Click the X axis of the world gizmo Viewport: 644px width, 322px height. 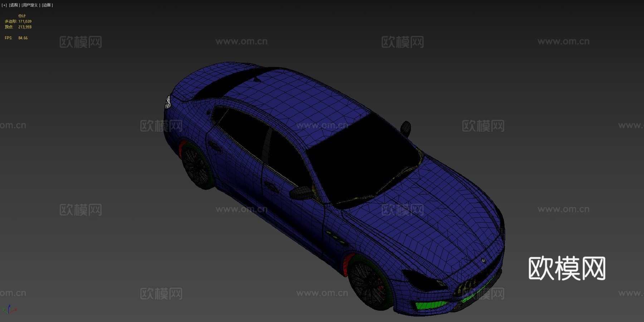(16, 309)
